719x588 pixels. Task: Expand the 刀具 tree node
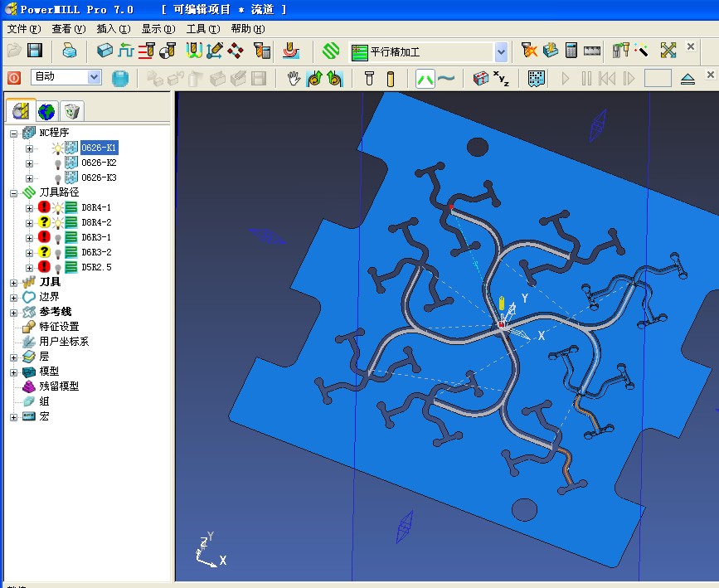point(14,283)
